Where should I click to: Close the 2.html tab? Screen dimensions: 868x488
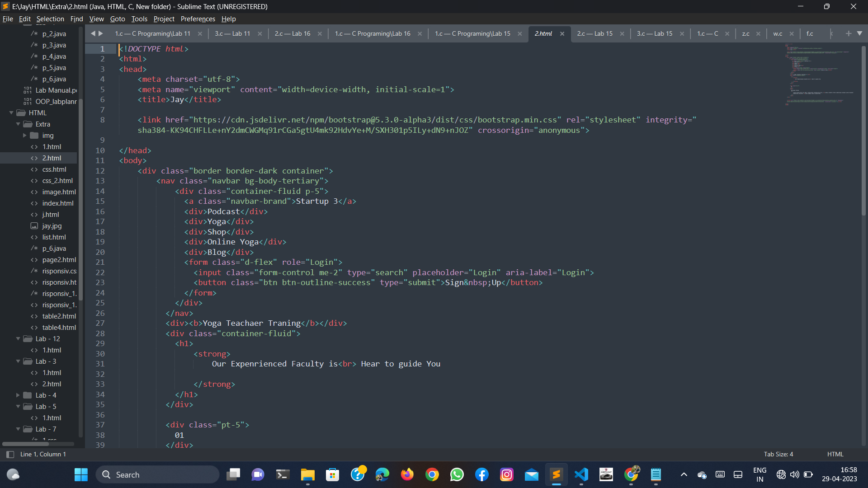[562, 34]
